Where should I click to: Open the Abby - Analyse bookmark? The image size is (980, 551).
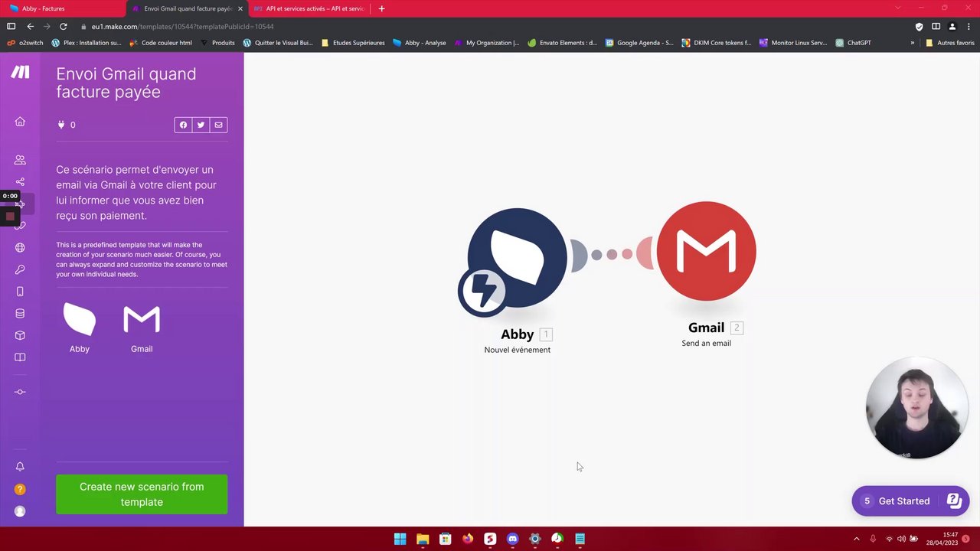tap(420, 43)
